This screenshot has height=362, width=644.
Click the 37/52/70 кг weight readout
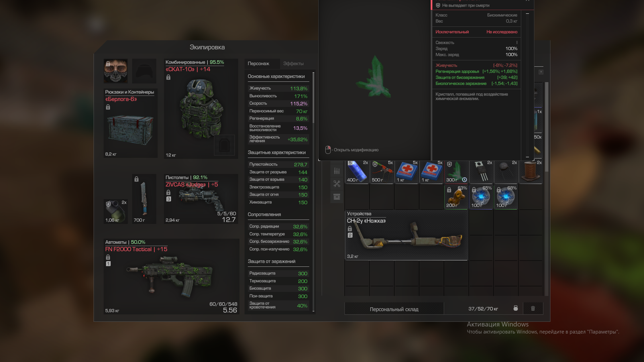(x=483, y=309)
